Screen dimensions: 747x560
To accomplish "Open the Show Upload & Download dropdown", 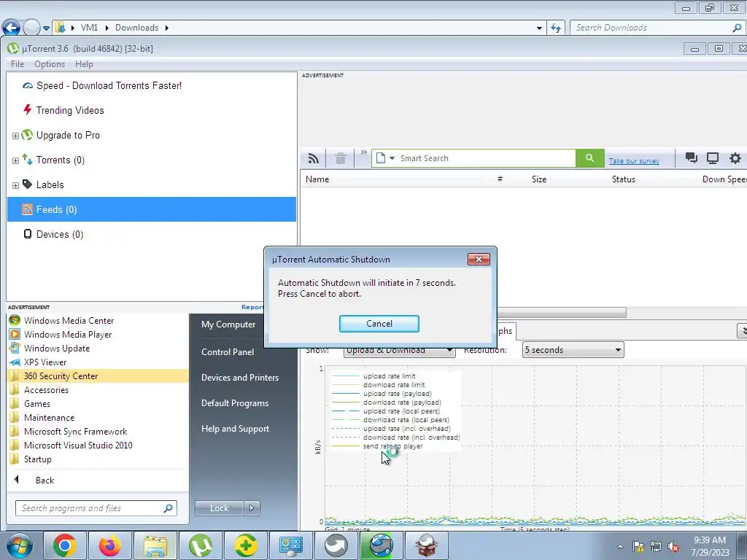I will 399,351.
